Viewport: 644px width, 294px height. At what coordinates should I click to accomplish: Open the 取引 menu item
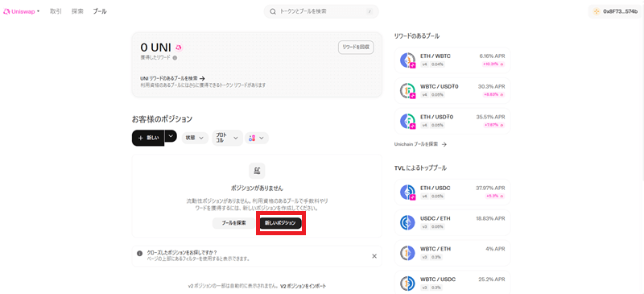56,11
